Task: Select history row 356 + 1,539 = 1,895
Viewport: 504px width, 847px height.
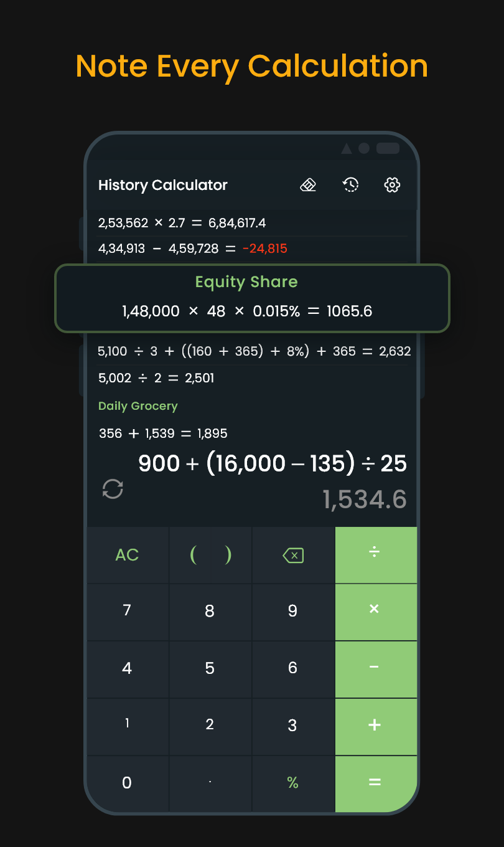Action: tap(163, 433)
